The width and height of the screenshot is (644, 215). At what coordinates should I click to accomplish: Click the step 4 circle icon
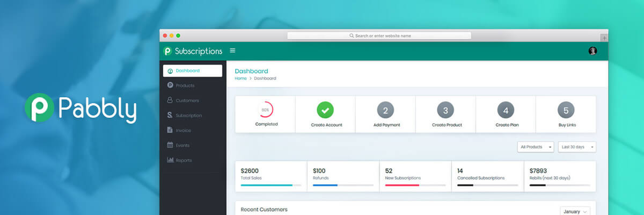(506, 111)
